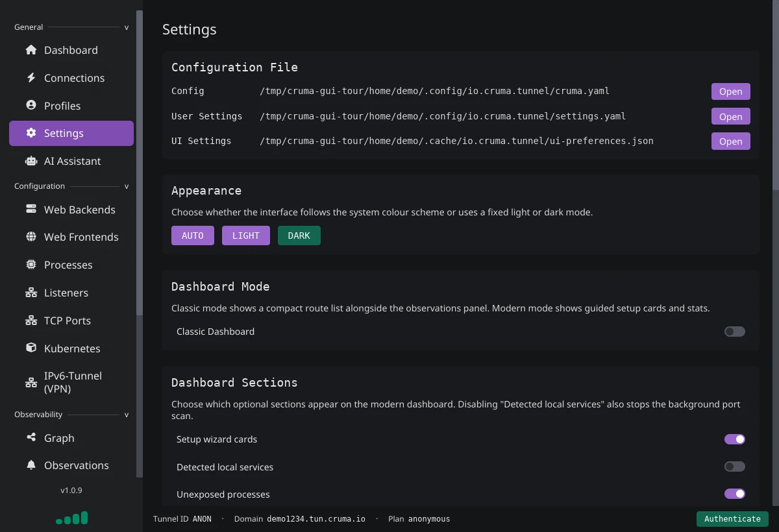Click the Connections lightning bolt icon

click(31, 78)
